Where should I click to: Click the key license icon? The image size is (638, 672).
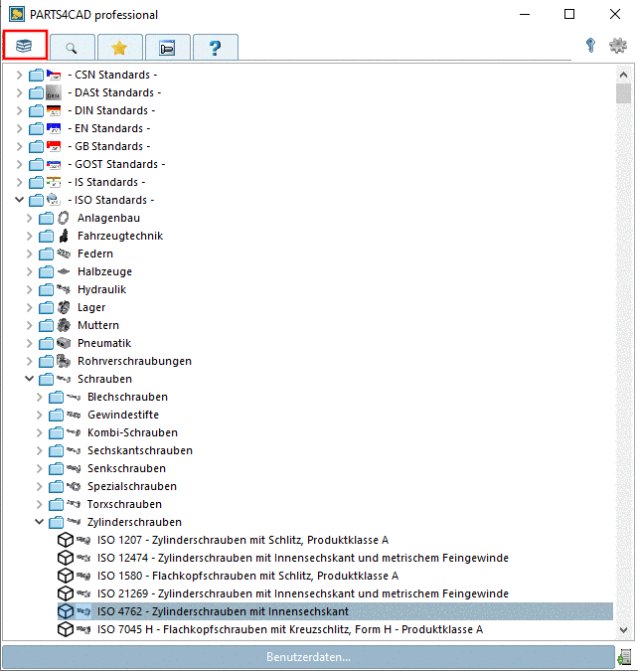[590, 45]
